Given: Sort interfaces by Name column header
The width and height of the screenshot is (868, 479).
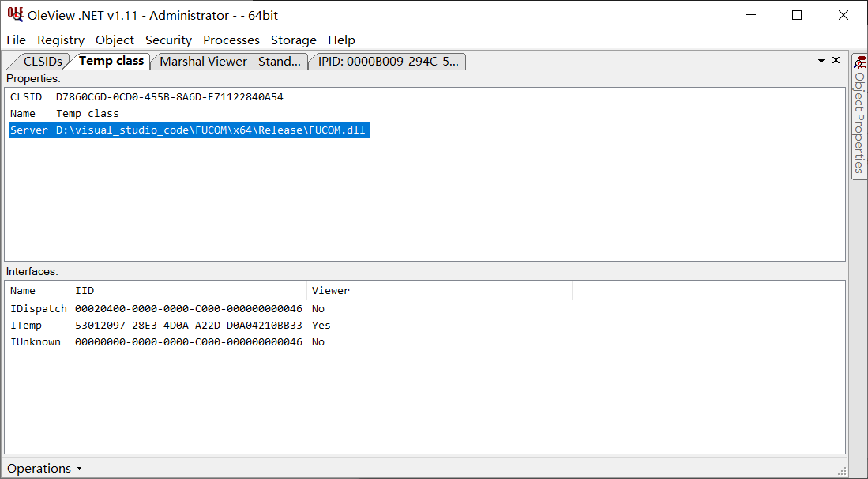Looking at the screenshot, I should point(38,291).
